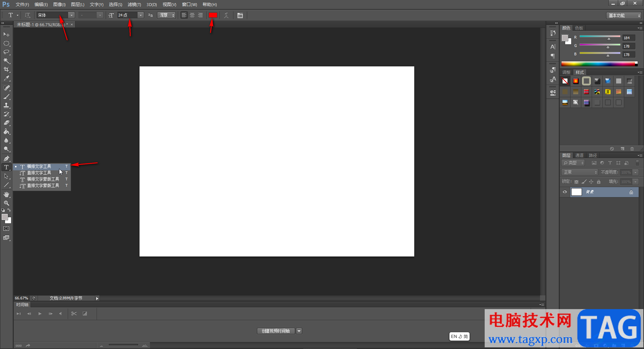Select the Move tool
This screenshot has width=644, height=349.
pyautogui.click(x=6, y=35)
